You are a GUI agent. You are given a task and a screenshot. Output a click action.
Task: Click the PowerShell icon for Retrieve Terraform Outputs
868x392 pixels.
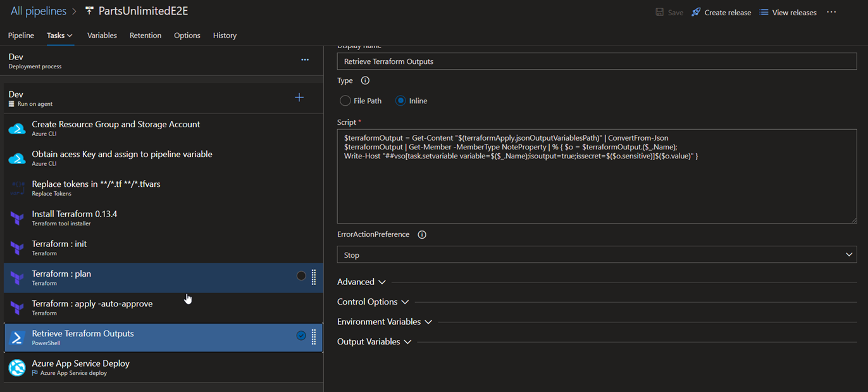tap(17, 338)
